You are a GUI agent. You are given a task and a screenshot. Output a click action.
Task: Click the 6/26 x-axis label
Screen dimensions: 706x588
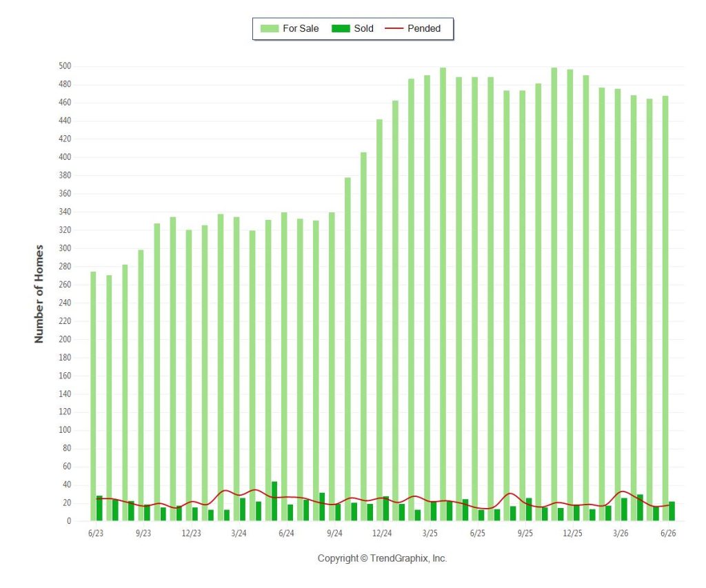(x=669, y=533)
